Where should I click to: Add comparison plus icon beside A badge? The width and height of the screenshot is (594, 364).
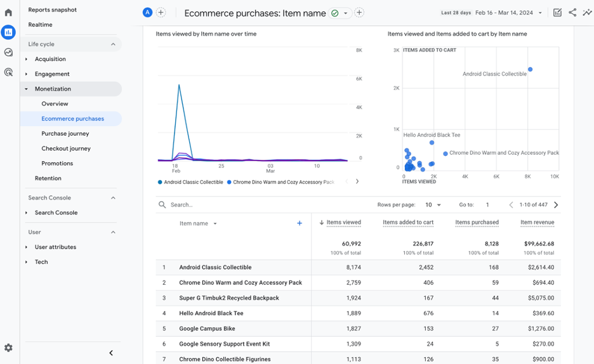click(x=161, y=13)
